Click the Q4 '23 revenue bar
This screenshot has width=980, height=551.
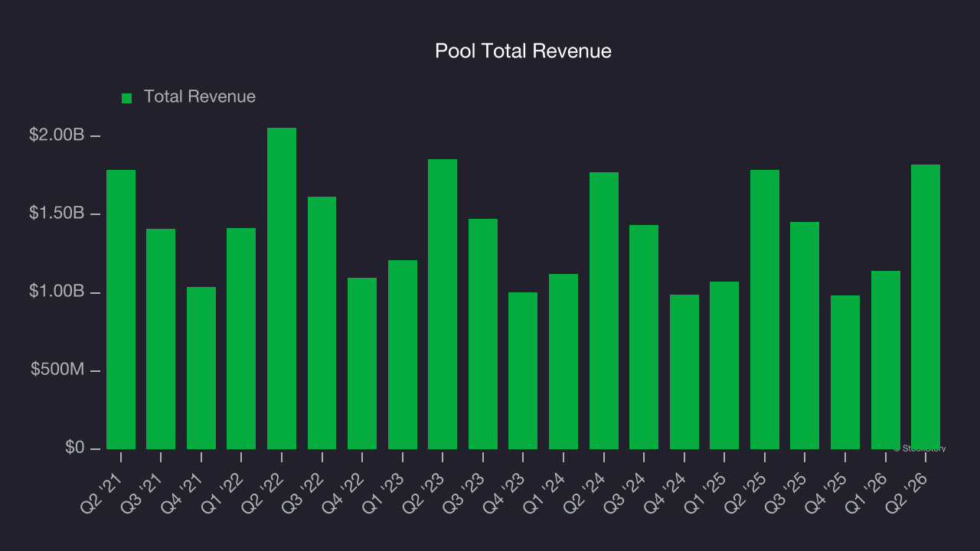(523, 370)
